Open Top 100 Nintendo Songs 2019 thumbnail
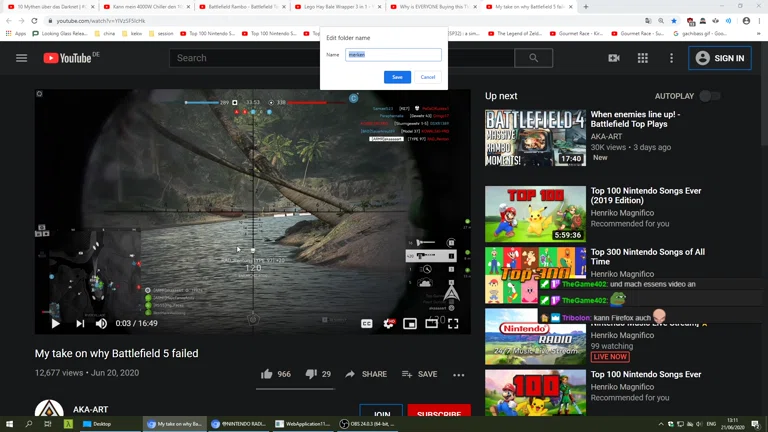 tap(535, 214)
